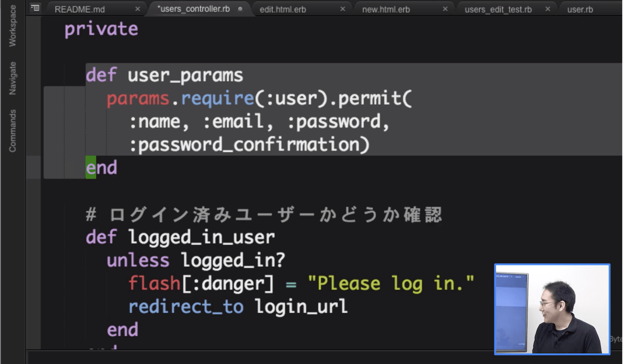The image size is (623, 364).
Task: Click 'def logged_in_user' line
Action: point(180,237)
